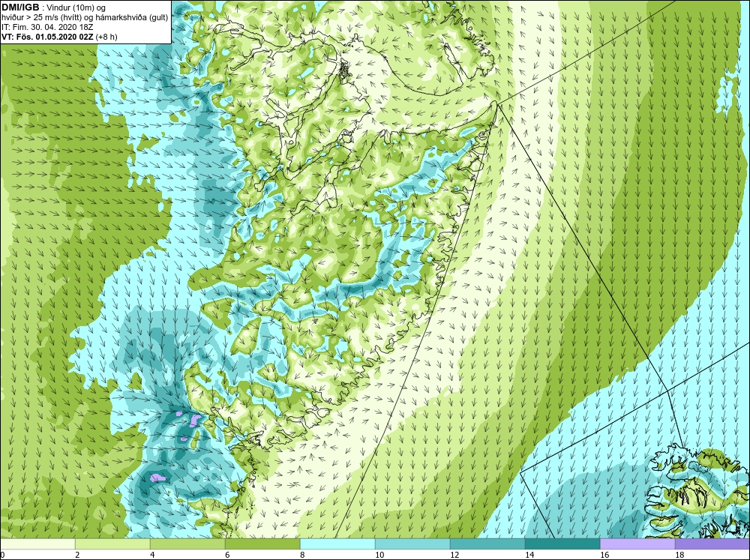Click the 0–2 m/s pale yellow legend swatch
Image resolution: width=750 pixels, height=560 pixels.
click(x=37, y=544)
